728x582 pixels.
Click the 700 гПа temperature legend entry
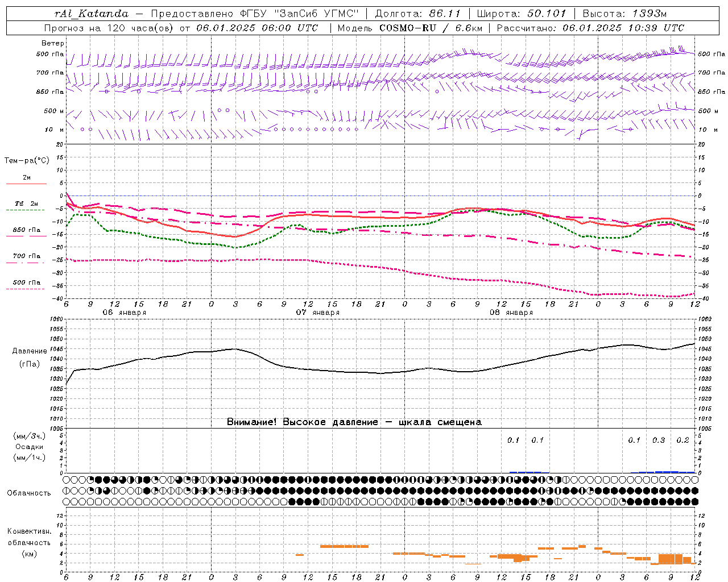(x=27, y=256)
